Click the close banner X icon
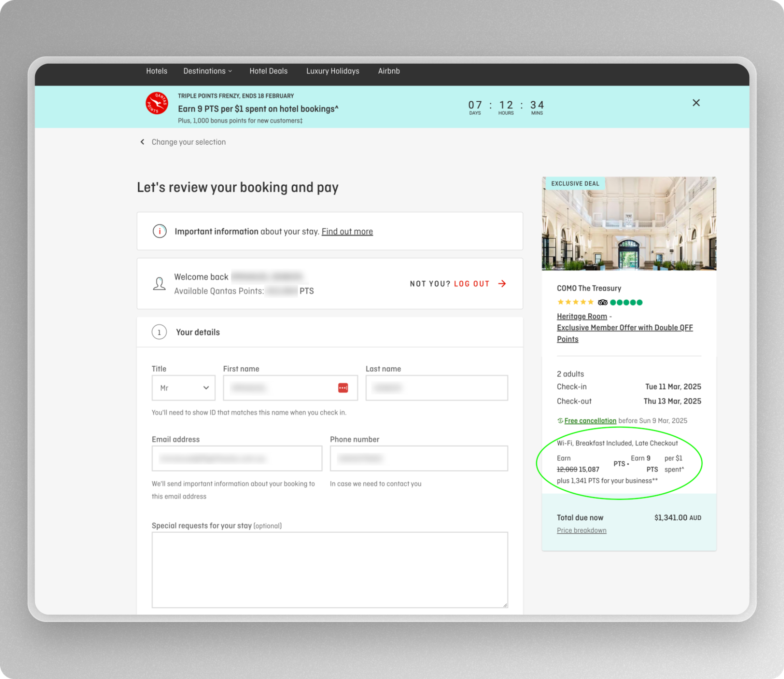Viewport: 784px width, 679px height. 696,103
